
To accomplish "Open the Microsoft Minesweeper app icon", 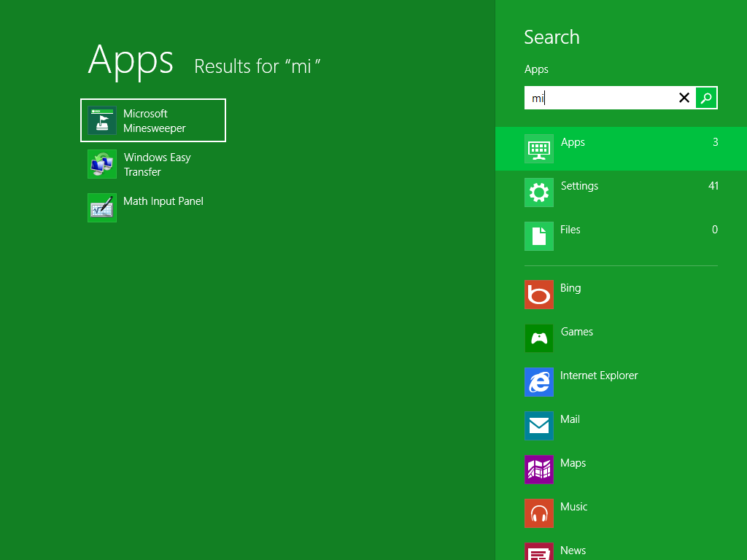I will (102, 120).
